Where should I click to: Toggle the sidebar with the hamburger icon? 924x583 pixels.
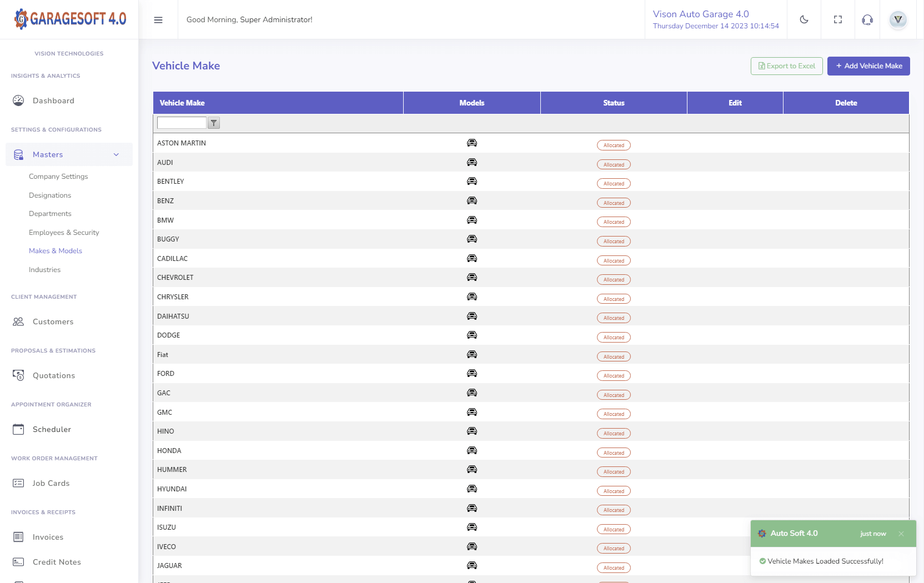click(158, 19)
